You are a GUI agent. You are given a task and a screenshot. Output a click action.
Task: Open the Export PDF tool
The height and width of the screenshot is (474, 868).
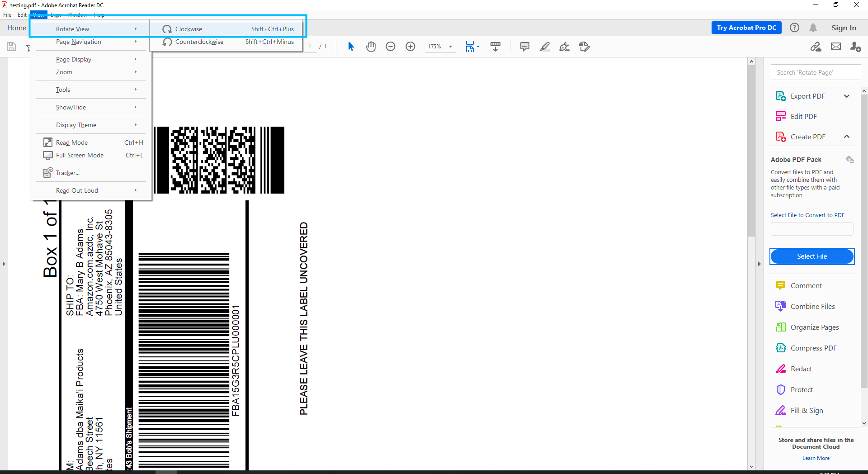point(807,96)
